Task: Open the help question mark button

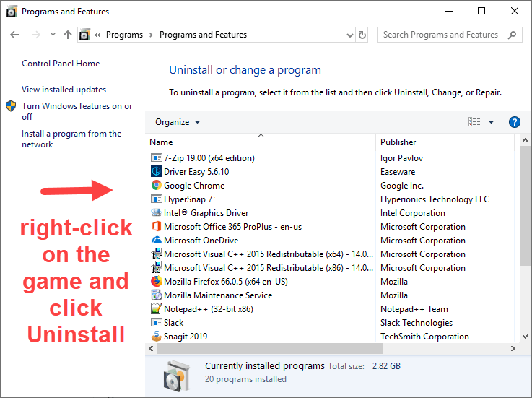Action: coord(515,122)
